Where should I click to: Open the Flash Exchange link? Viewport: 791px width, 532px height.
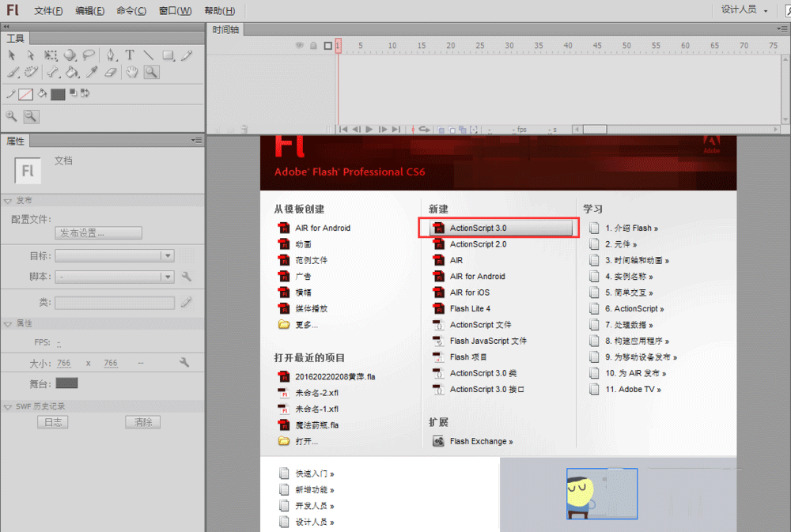(481, 441)
